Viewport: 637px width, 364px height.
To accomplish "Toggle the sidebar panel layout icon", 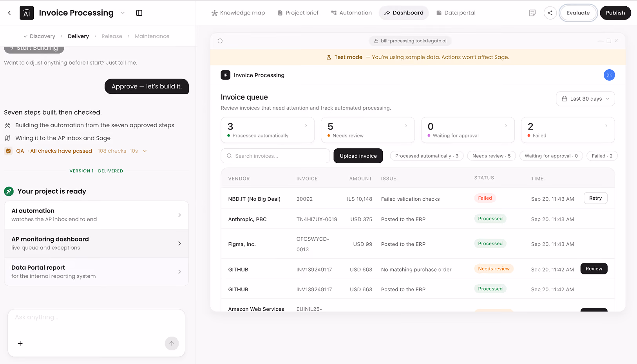I will point(139,13).
